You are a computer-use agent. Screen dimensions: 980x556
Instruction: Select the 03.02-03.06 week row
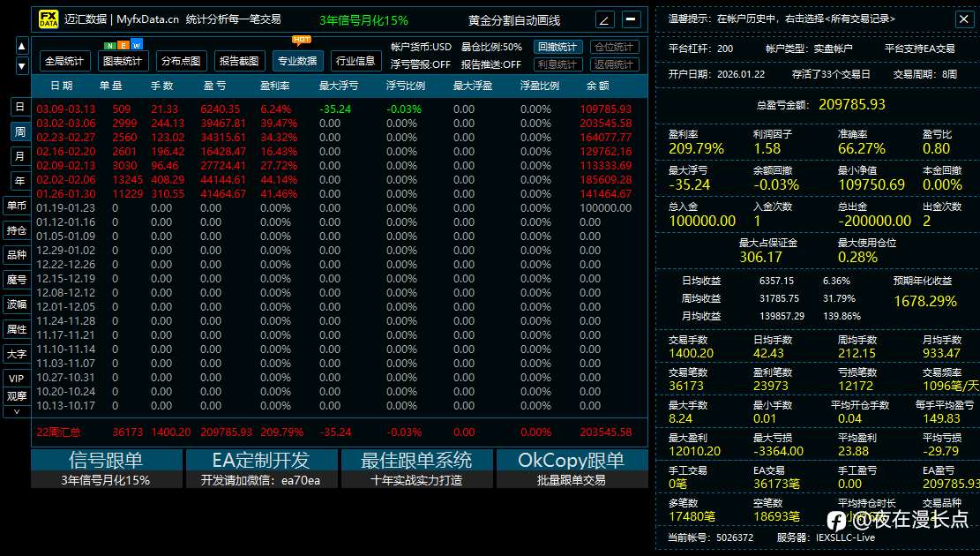340,124
